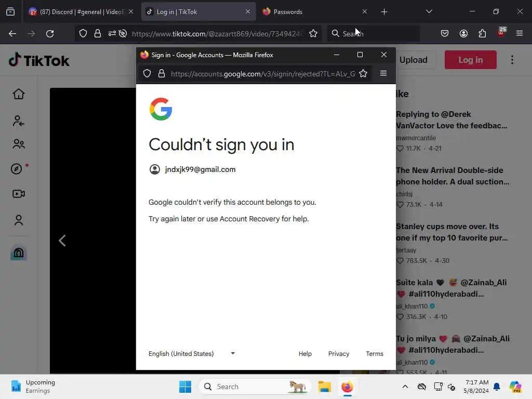Image resolution: width=532 pixels, height=399 pixels.
Task: Click the TikTok sidebar icon below Profile
Action: pyautogui.click(x=19, y=253)
